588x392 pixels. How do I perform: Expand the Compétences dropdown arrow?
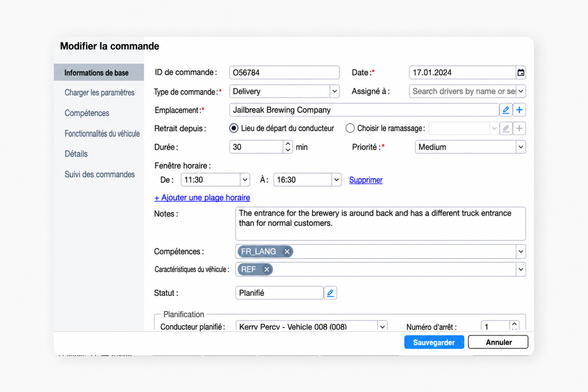521,251
